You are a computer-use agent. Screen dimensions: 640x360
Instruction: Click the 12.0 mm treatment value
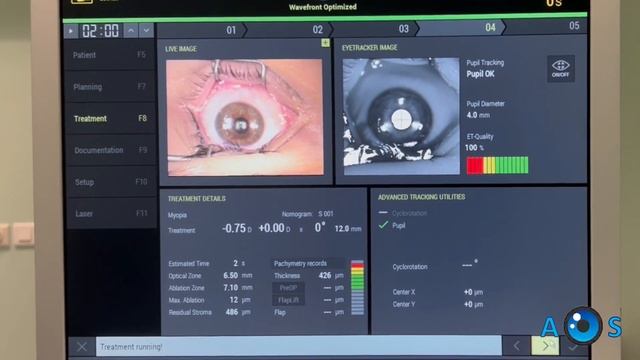(x=348, y=229)
